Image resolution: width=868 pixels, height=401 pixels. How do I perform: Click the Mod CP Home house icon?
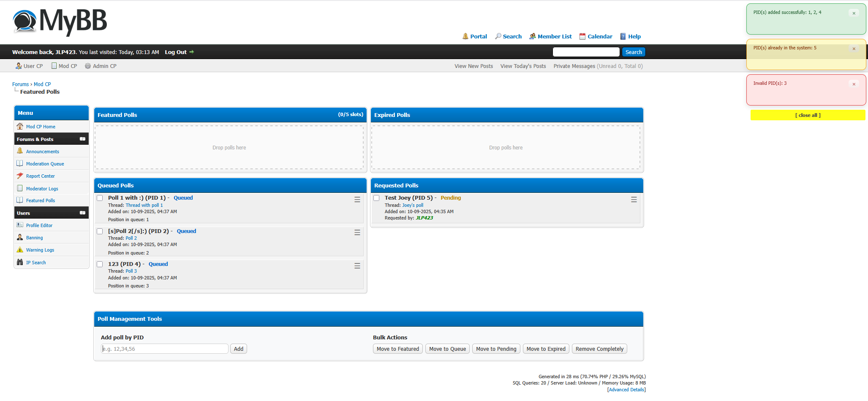pyautogui.click(x=20, y=126)
